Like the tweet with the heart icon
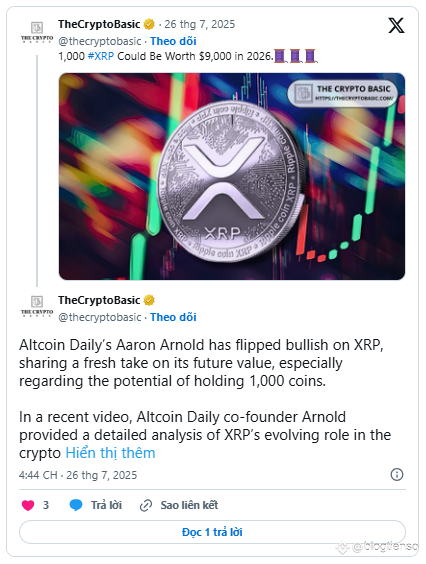426x564 pixels. coord(28,505)
